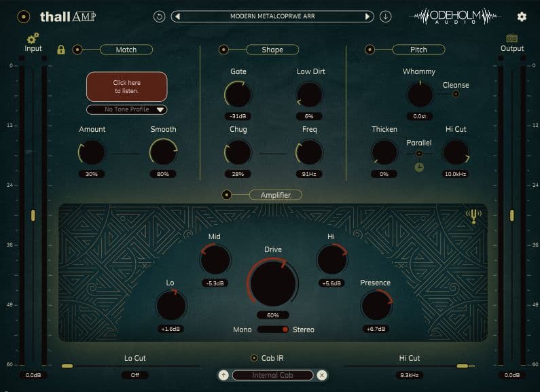
Task: Click the large Drive knob
Action: tap(273, 283)
